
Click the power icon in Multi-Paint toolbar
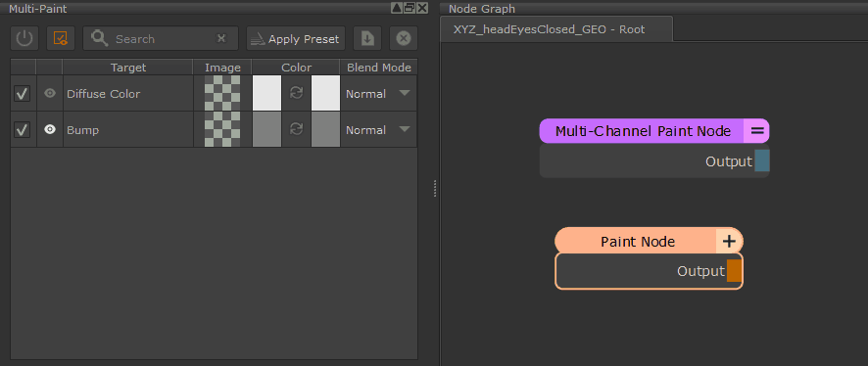[x=24, y=39]
